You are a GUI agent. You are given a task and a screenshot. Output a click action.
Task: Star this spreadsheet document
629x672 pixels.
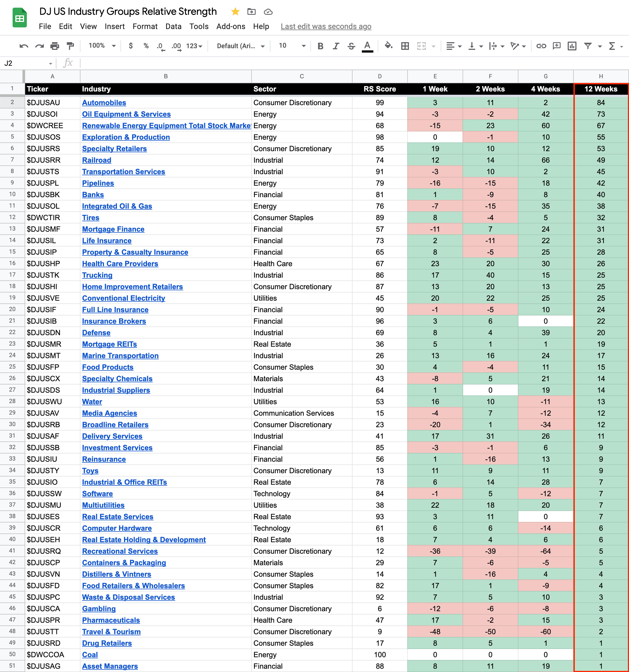(x=235, y=12)
